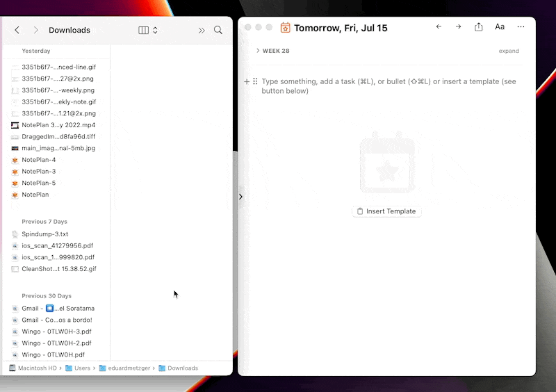556x392 pixels.
Task: Open the NotePlan calendar icon beside the date
Action: click(285, 28)
